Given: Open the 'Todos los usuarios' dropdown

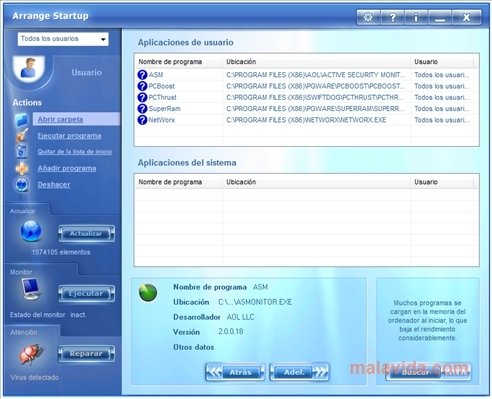Looking at the screenshot, I should tap(63, 39).
